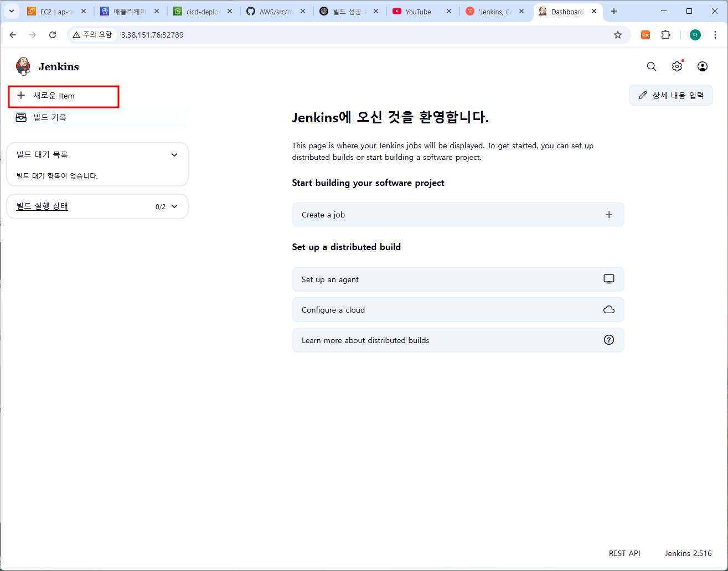The image size is (728, 571).
Task: Collapse the 빌드 대기 목록 panel
Action: point(174,155)
